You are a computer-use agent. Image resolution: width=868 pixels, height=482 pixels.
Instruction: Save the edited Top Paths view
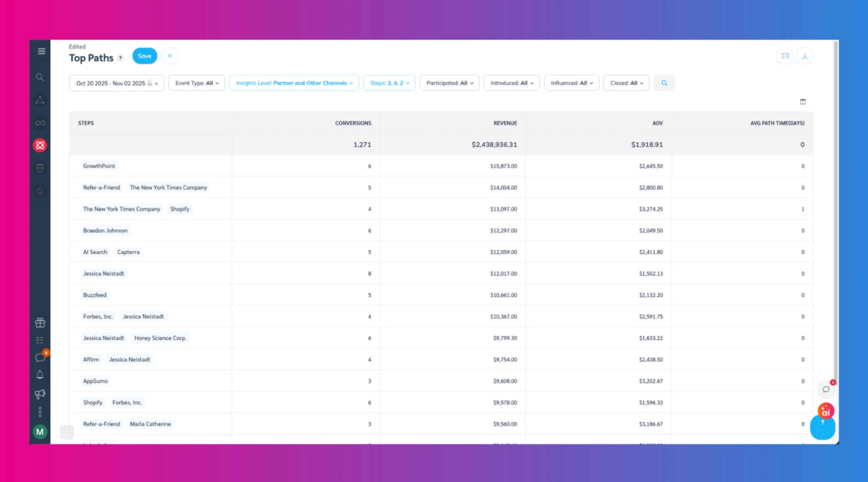144,56
